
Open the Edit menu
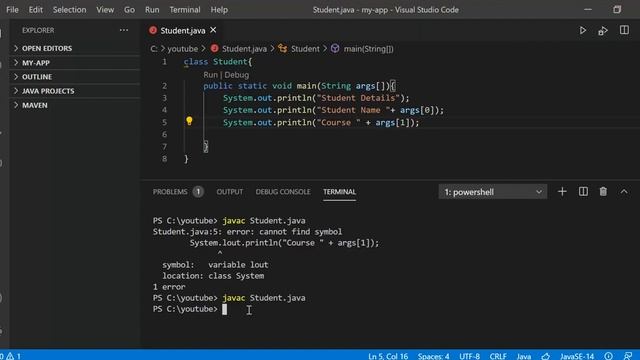[36, 9]
